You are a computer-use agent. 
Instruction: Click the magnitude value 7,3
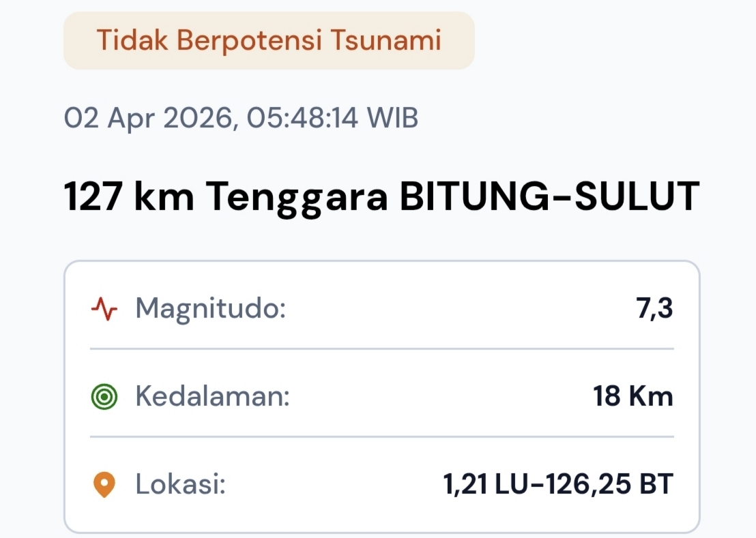pos(654,310)
